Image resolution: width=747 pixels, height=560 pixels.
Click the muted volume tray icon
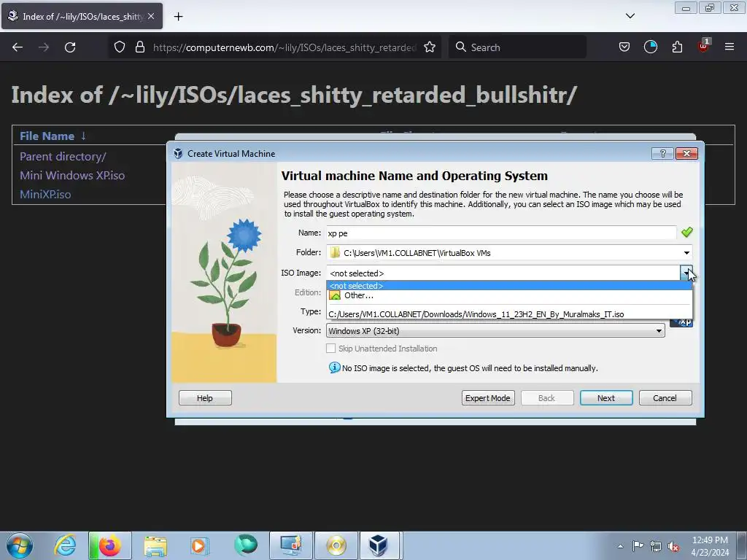(x=673, y=546)
